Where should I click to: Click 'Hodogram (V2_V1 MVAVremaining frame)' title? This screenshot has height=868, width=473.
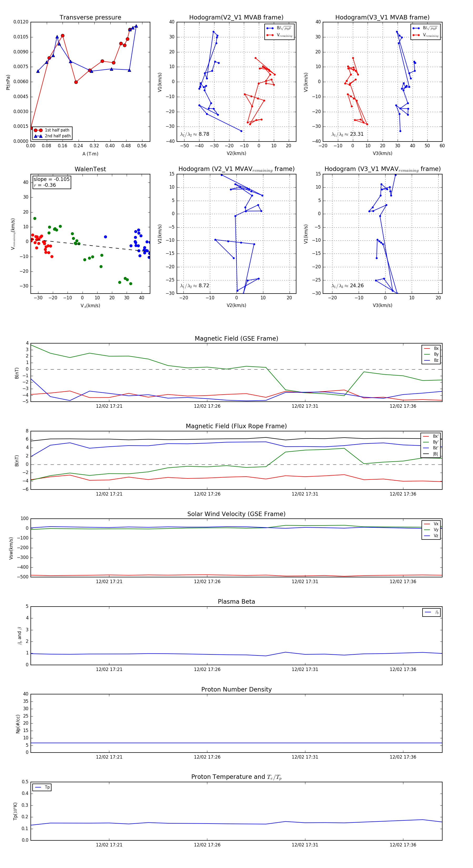tap(236, 169)
